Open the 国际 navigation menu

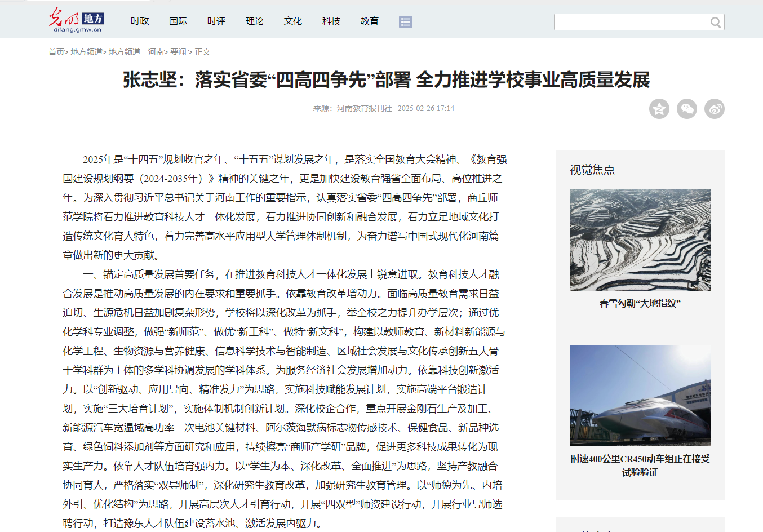coord(178,21)
